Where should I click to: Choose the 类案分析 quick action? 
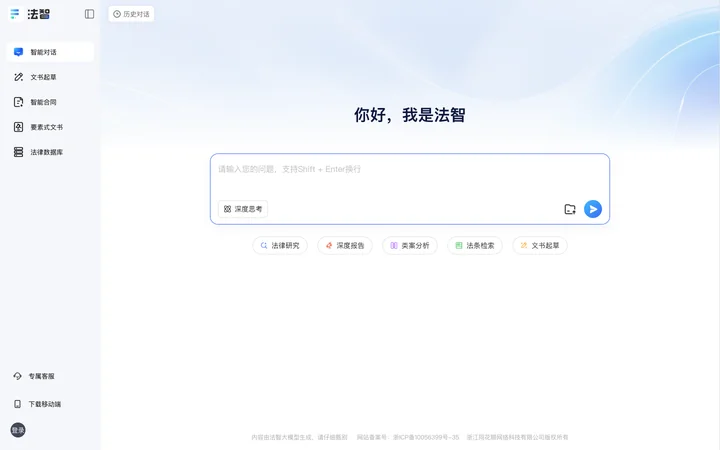(410, 246)
